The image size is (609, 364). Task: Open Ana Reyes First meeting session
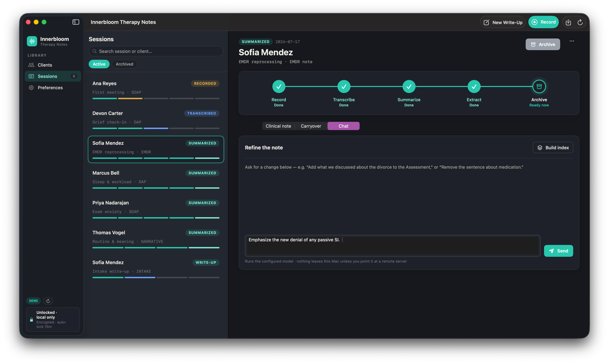pos(156,90)
